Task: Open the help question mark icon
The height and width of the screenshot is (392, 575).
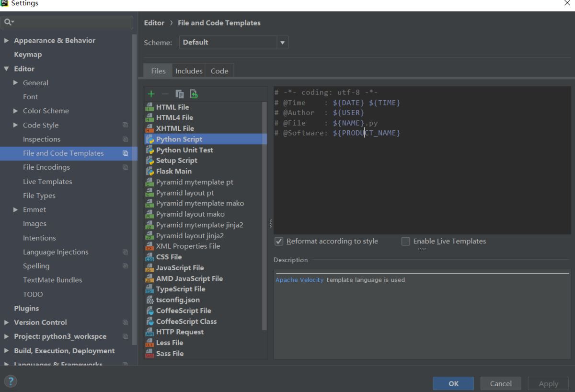Action: pyautogui.click(x=11, y=381)
